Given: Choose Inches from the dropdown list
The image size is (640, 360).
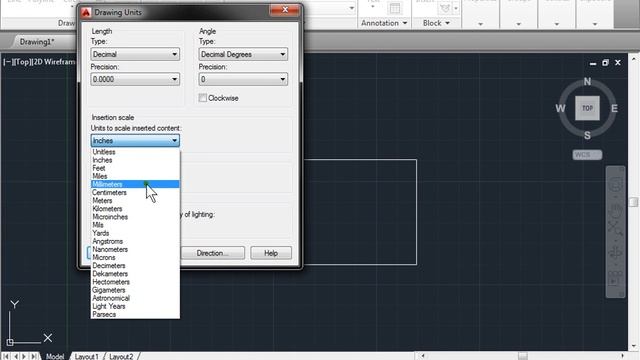Looking at the screenshot, I should pyautogui.click(x=135, y=160).
